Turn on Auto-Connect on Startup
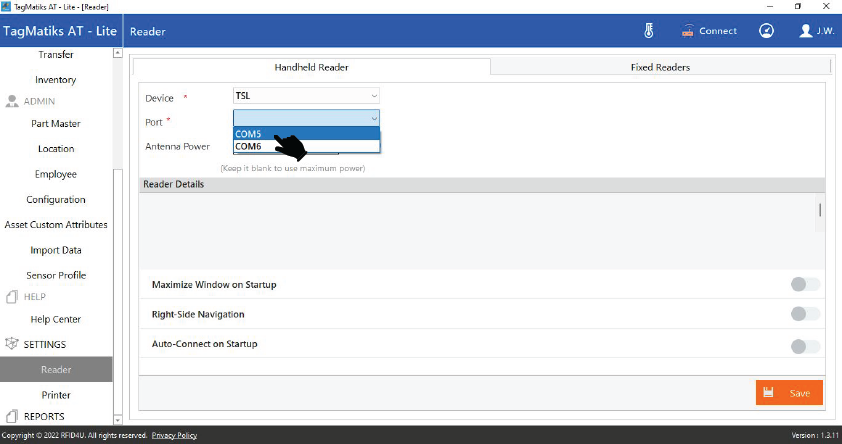The height and width of the screenshot is (444, 842). tap(804, 347)
